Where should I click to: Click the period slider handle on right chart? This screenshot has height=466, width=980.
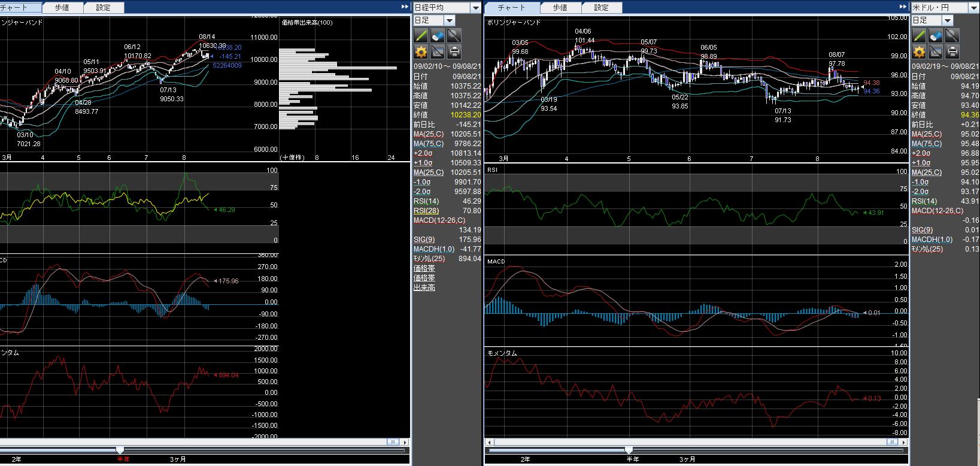pos(629,450)
